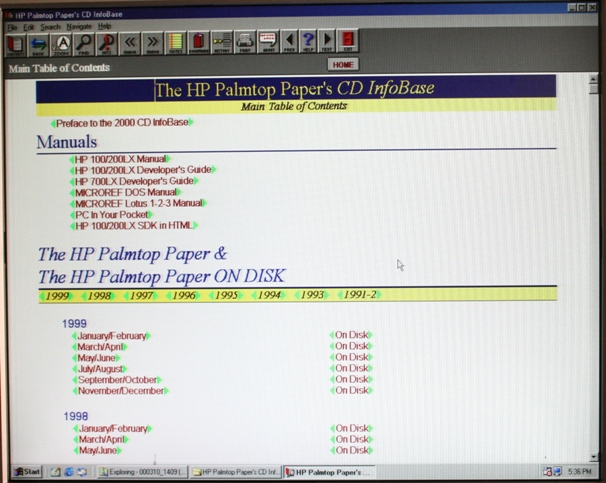Open On Disk for 1999 November/December
The height and width of the screenshot is (483, 606).
(x=351, y=390)
